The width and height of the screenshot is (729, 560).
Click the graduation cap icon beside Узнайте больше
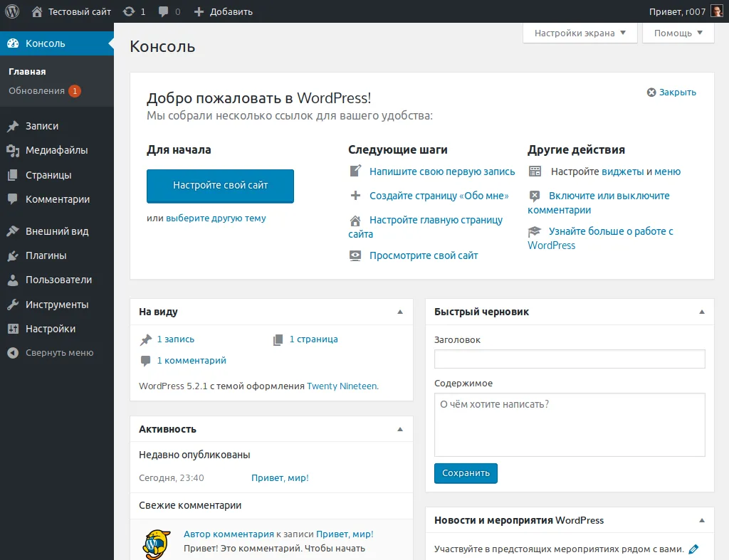pos(535,231)
